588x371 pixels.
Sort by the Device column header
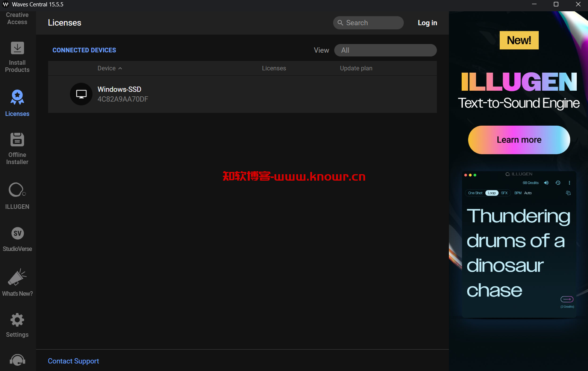click(x=110, y=68)
